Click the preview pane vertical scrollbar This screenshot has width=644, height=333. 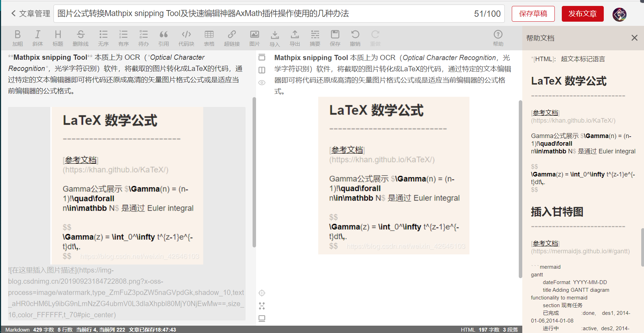pyautogui.click(x=520, y=189)
